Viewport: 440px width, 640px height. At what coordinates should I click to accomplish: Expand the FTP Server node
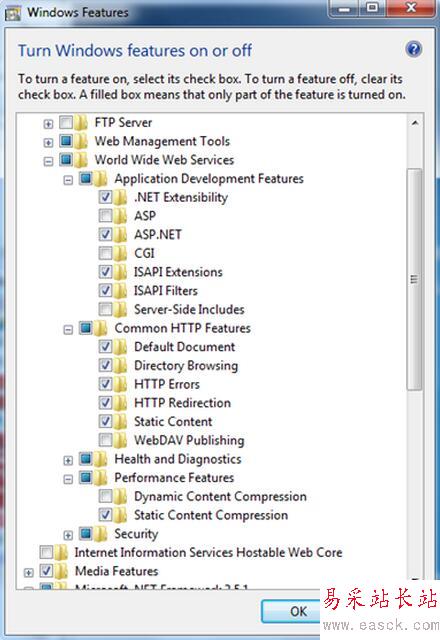[x=48, y=124]
